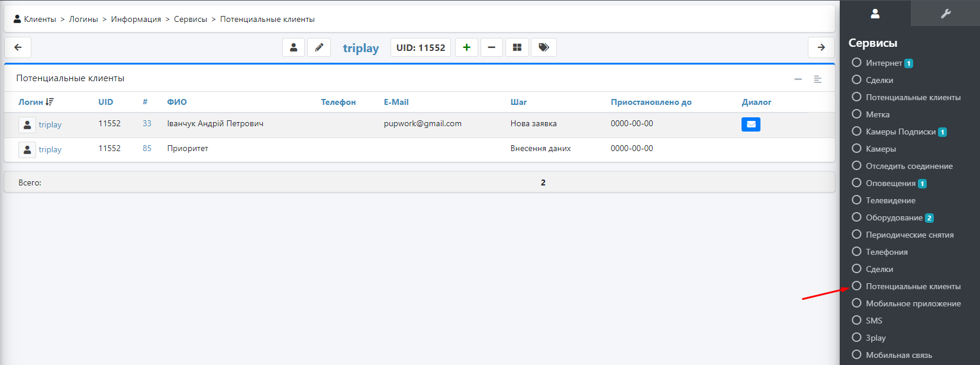This screenshot has width=980, height=365.
Task: Click the minus icon button
Action: (491, 47)
